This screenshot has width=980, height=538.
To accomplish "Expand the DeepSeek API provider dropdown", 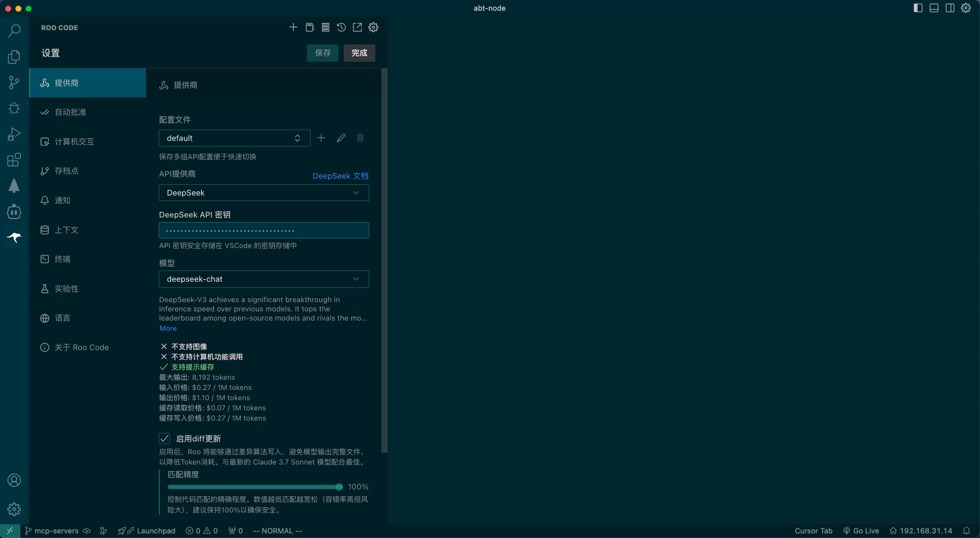I will point(264,193).
